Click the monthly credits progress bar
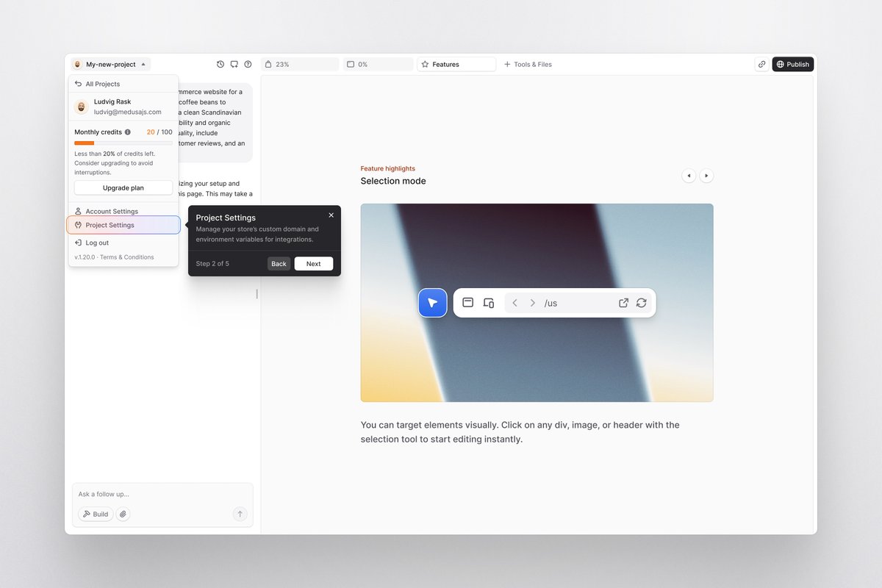The height and width of the screenshot is (588, 882). coord(123,143)
